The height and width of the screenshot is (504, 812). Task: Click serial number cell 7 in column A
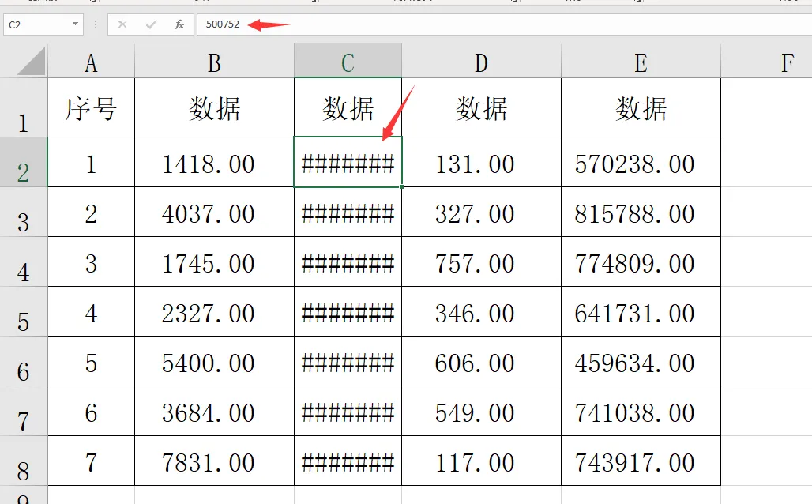[91, 461]
